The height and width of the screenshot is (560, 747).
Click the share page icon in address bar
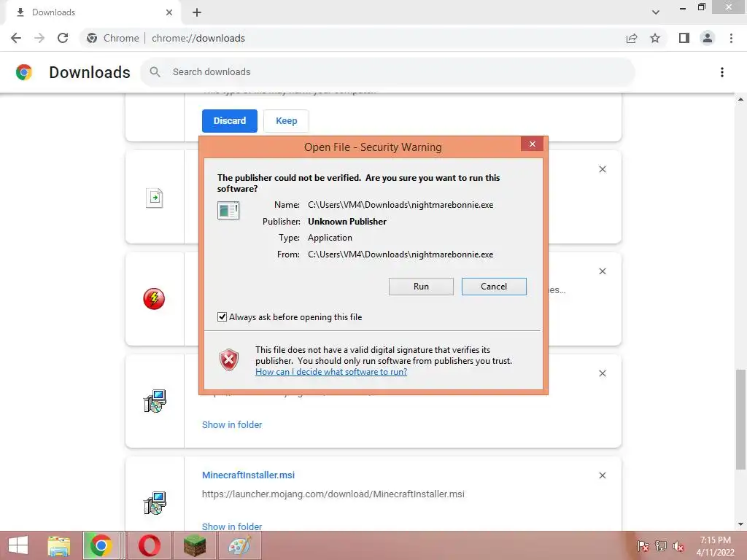(x=632, y=38)
